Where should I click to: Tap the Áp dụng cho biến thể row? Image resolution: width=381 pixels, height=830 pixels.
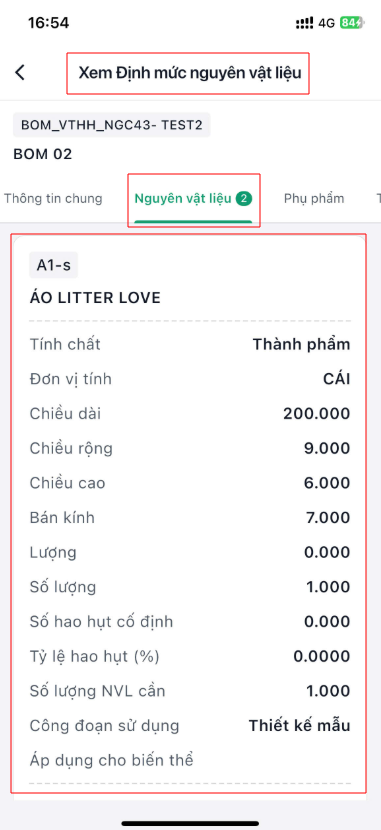tap(190, 760)
